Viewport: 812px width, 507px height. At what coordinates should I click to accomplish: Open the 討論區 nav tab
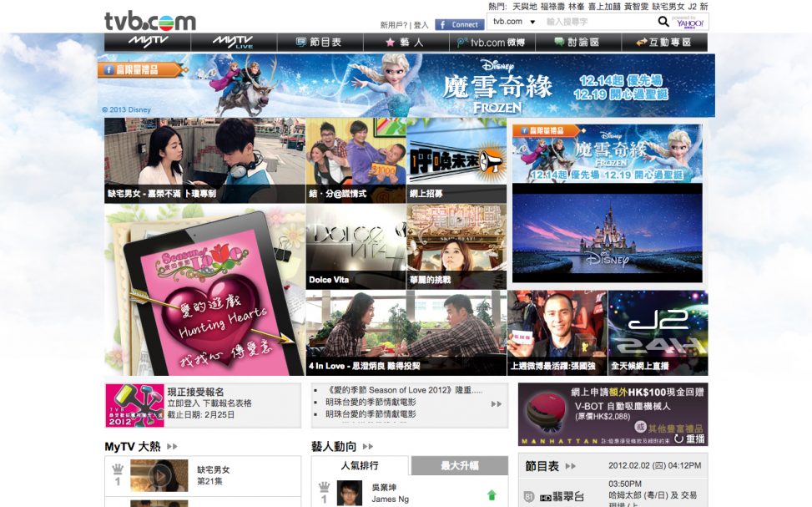point(578,42)
